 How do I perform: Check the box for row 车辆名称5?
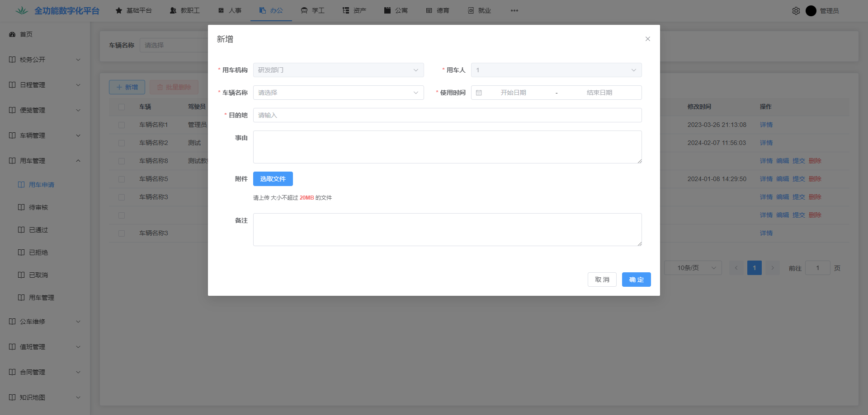click(122, 179)
